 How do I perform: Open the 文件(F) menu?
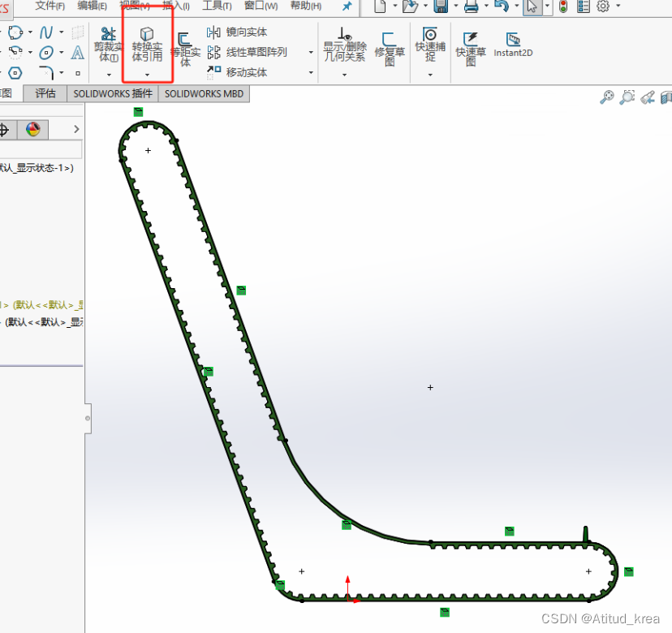pos(50,6)
